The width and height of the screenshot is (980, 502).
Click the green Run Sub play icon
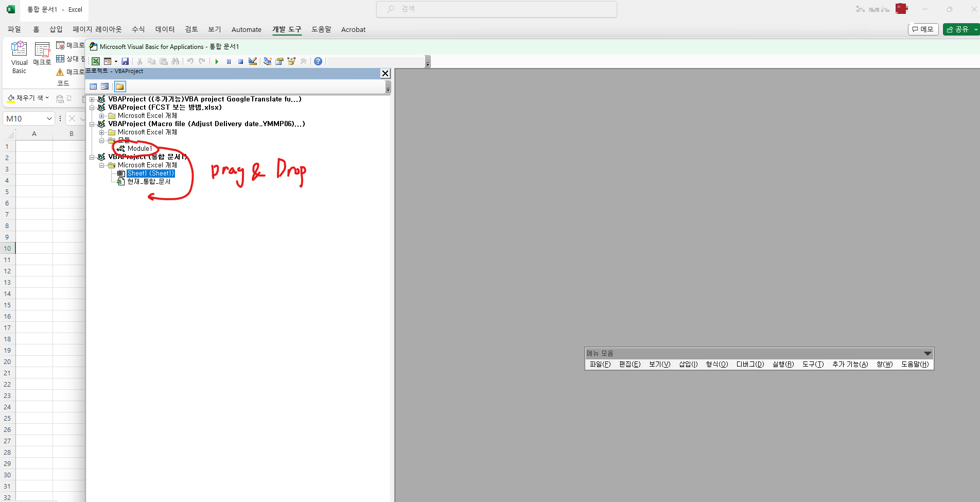pos(217,61)
